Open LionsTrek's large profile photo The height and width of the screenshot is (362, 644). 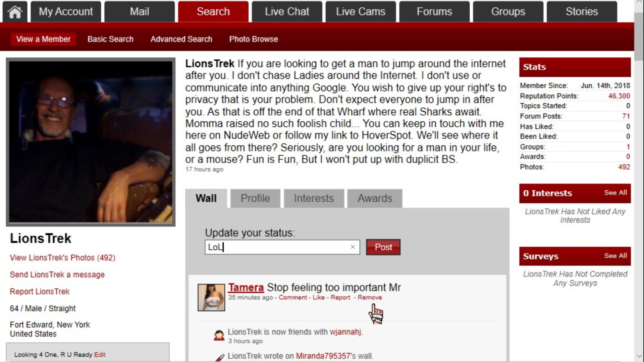(x=91, y=142)
